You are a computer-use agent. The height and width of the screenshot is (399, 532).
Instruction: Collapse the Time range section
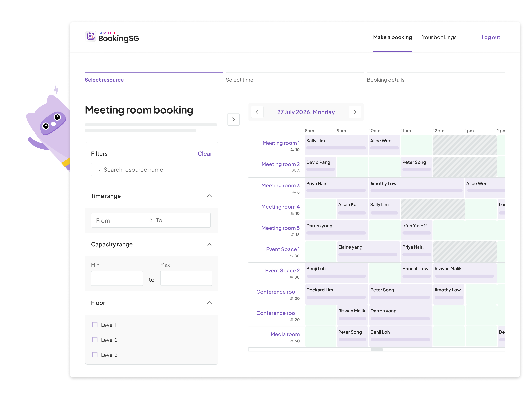[x=209, y=196]
